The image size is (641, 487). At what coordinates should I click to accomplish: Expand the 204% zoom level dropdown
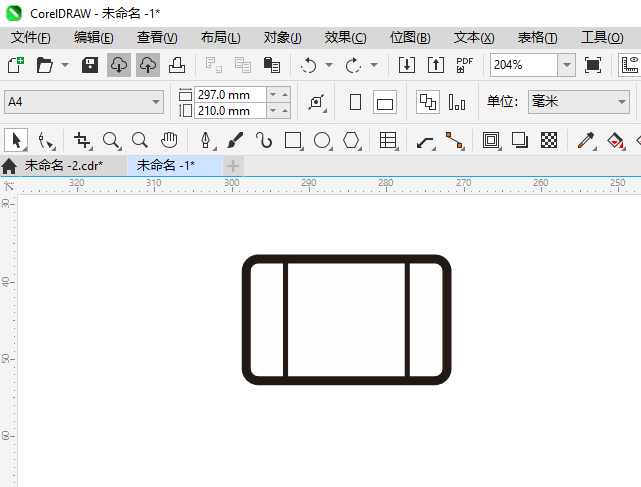(566, 65)
